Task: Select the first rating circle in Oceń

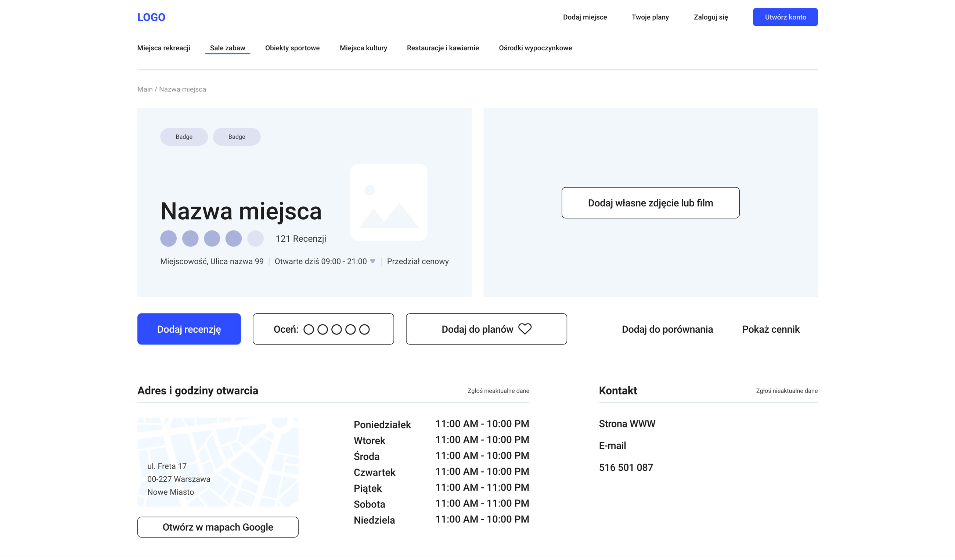Action: click(x=309, y=329)
